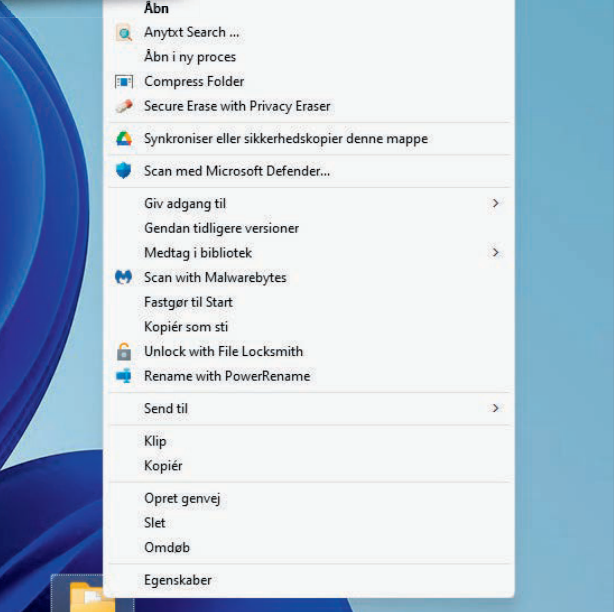
Task: Click the PowerRename icon
Action: [124, 376]
